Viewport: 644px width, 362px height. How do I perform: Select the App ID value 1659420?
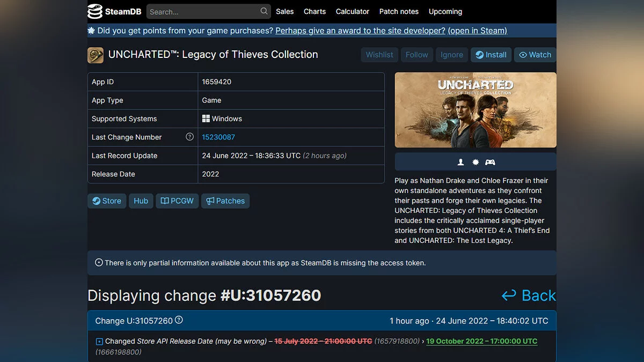[216, 82]
